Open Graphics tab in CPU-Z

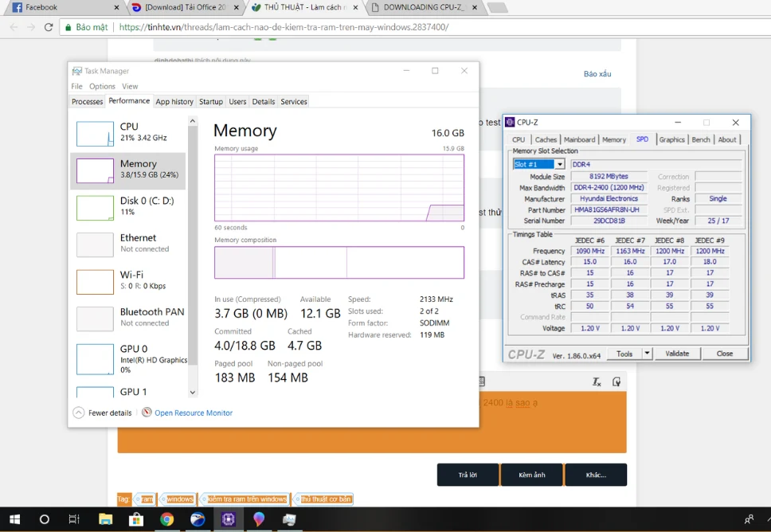(671, 139)
